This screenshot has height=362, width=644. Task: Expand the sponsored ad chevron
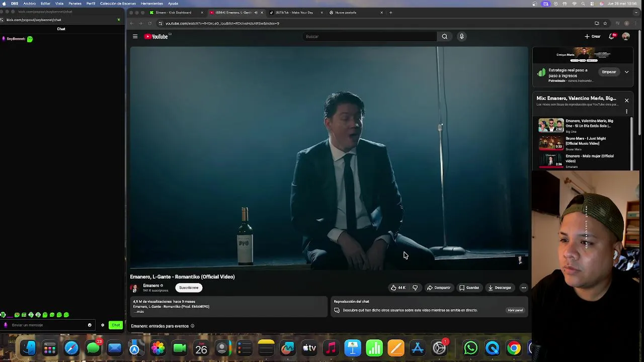[626, 72]
